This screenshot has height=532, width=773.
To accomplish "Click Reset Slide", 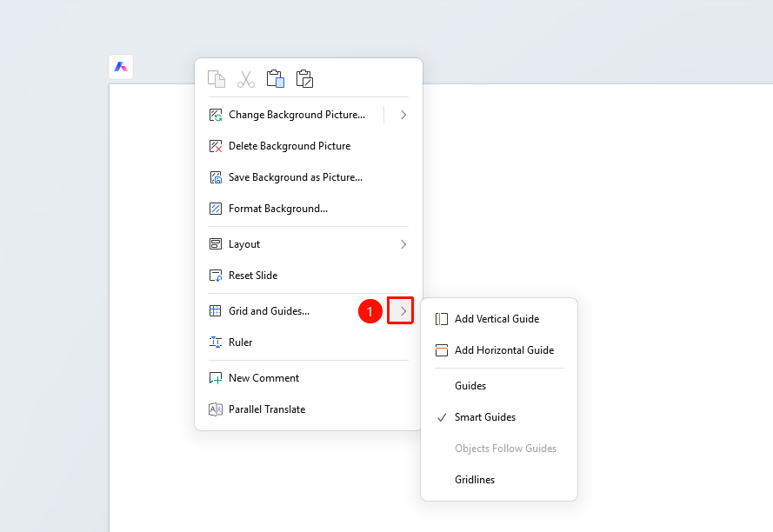I will tap(309, 276).
